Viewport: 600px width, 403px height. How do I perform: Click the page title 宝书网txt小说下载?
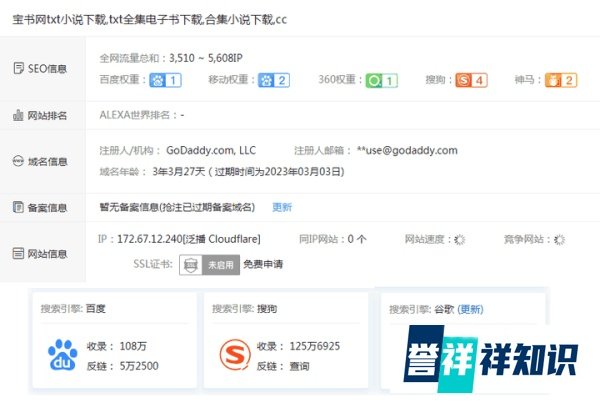coord(59,20)
